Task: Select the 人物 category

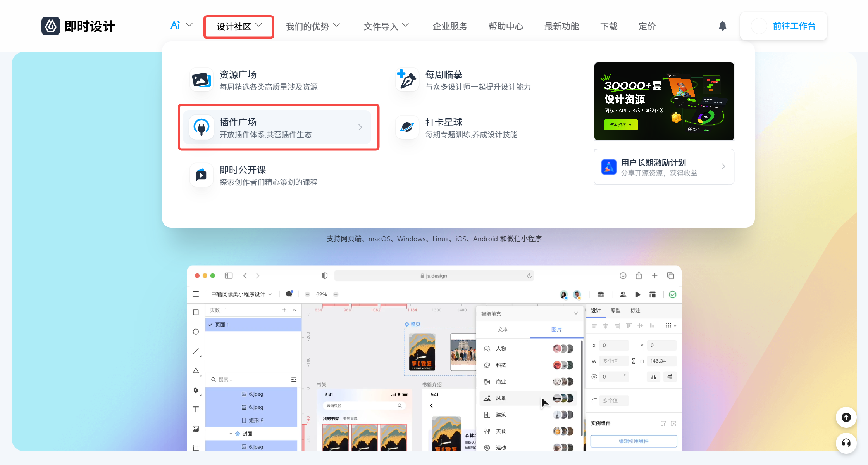Action: pyautogui.click(x=528, y=349)
